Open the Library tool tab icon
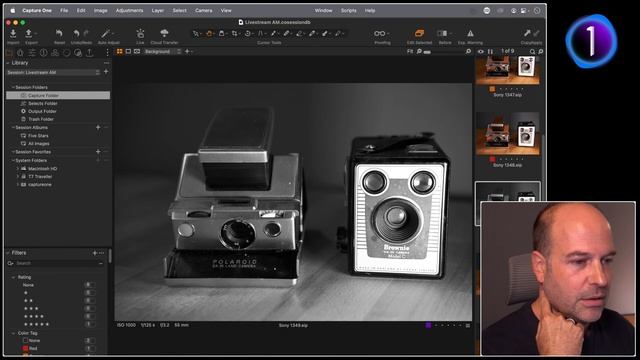This screenshot has height=360, width=640. click(9, 53)
